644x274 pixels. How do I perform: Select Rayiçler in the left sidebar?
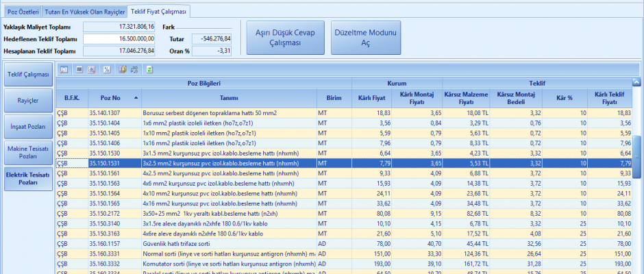click(x=27, y=101)
